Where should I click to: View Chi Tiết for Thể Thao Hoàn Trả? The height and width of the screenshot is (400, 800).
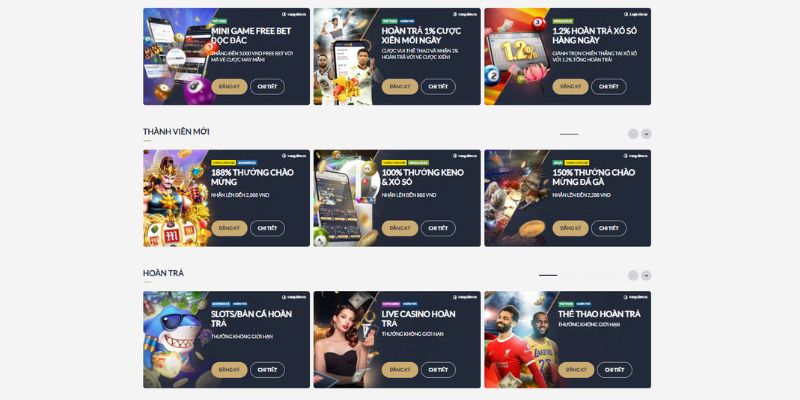(x=615, y=370)
